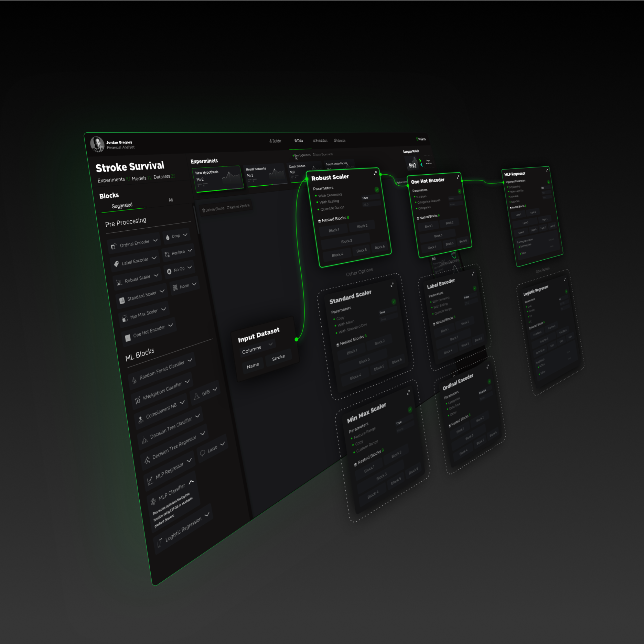Expand the Lasso block chevron
The width and height of the screenshot is (644, 644).
coord(223,444)
